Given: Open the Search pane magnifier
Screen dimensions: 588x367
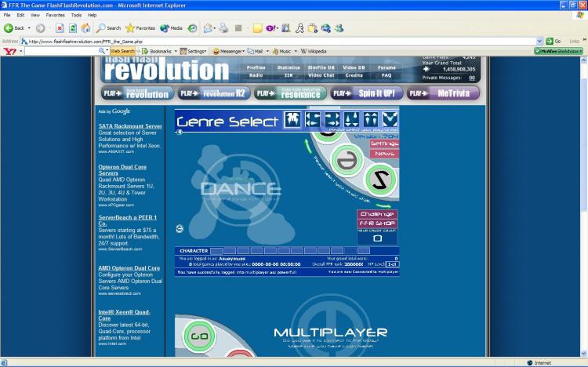Looking at the screenshot, I should [108, 28].
